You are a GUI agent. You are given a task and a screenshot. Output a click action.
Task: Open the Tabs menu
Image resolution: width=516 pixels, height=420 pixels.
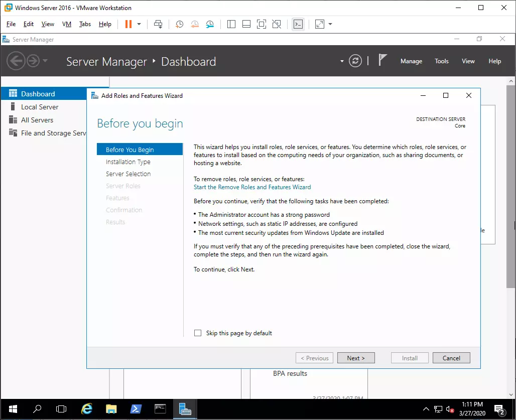pos(85,24)
